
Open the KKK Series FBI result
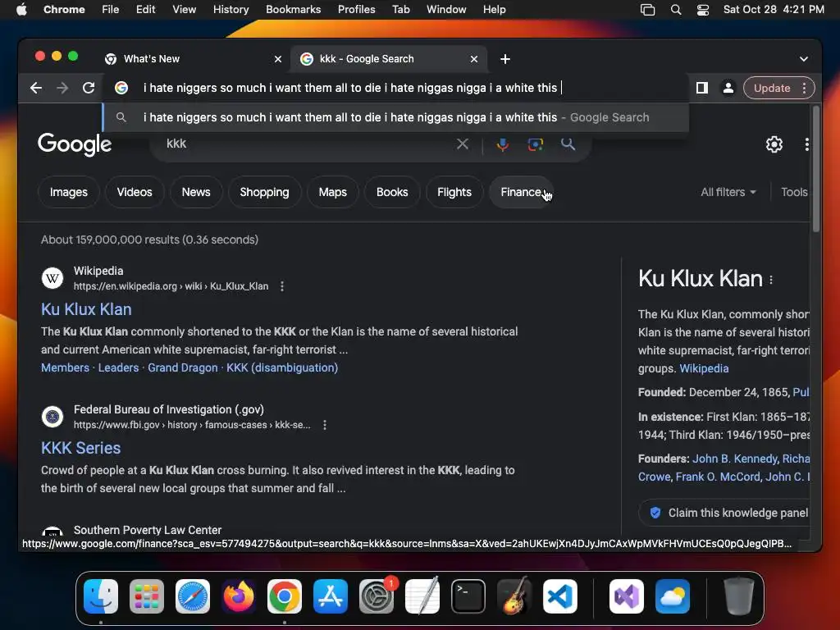(x=81, y=448)
